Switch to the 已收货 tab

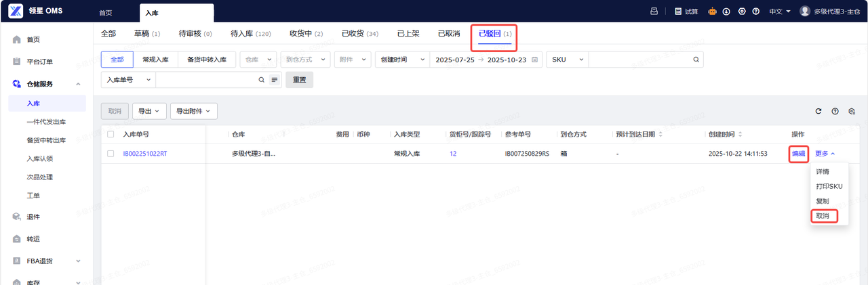click(360, 33)
